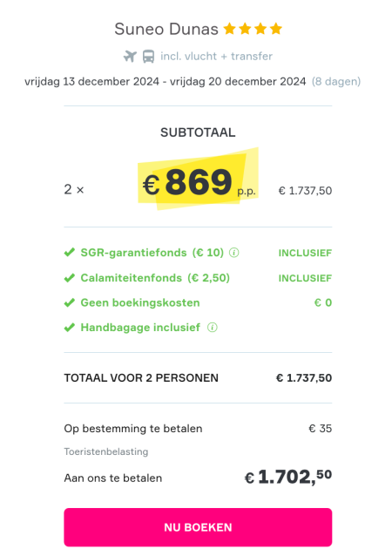Click the bus transfer icon
The image size is (392, 556).
click(x=148, y=57)
